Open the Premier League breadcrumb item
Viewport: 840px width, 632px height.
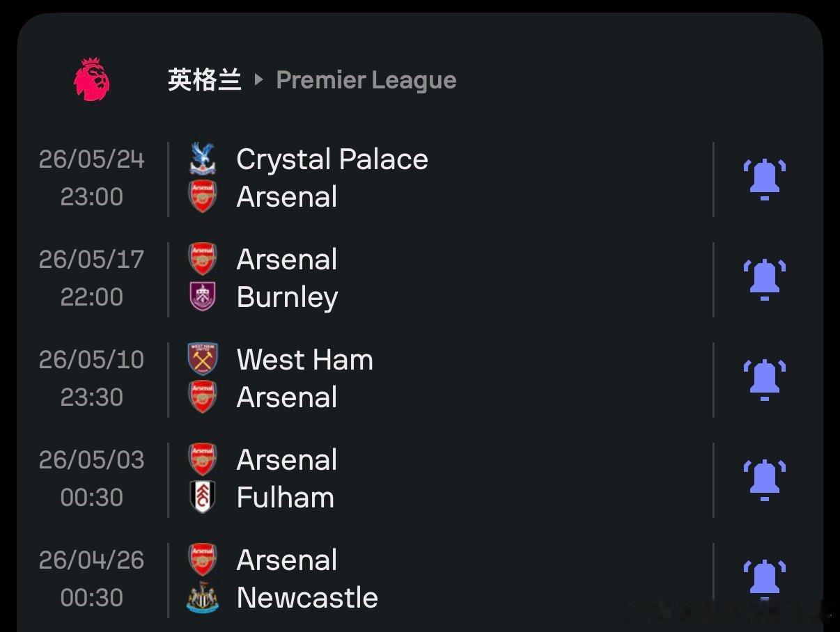[x=366, y=80]
